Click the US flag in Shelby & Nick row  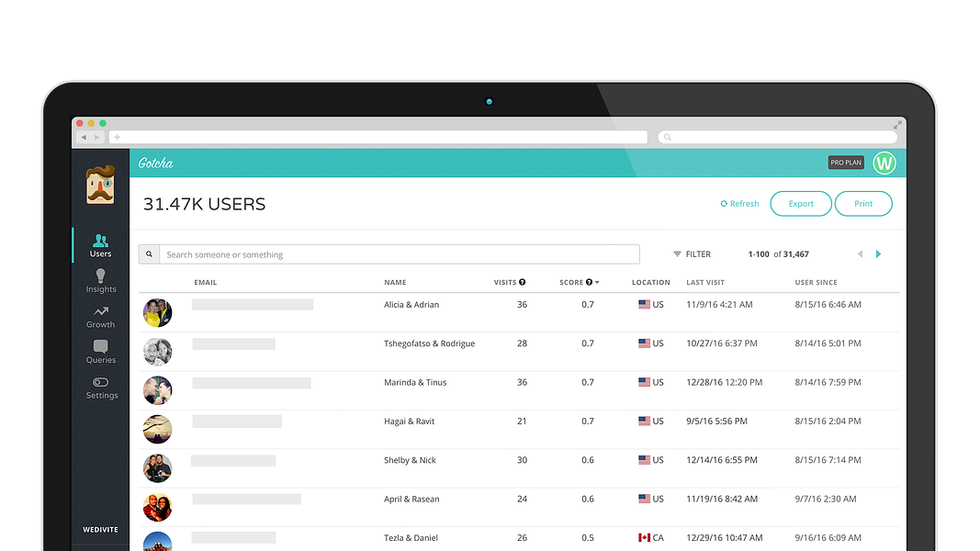pyautogui.click(x=644, y=460)
